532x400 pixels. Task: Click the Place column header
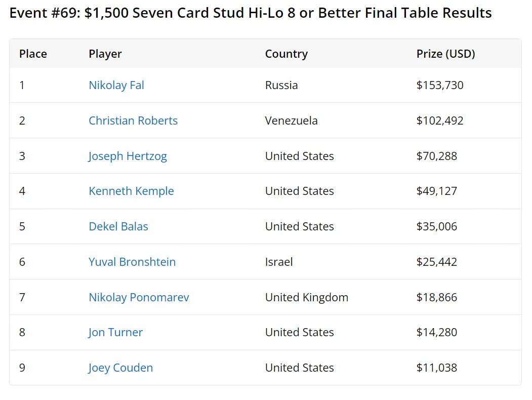pyautogui.click(x=33, y=54)
